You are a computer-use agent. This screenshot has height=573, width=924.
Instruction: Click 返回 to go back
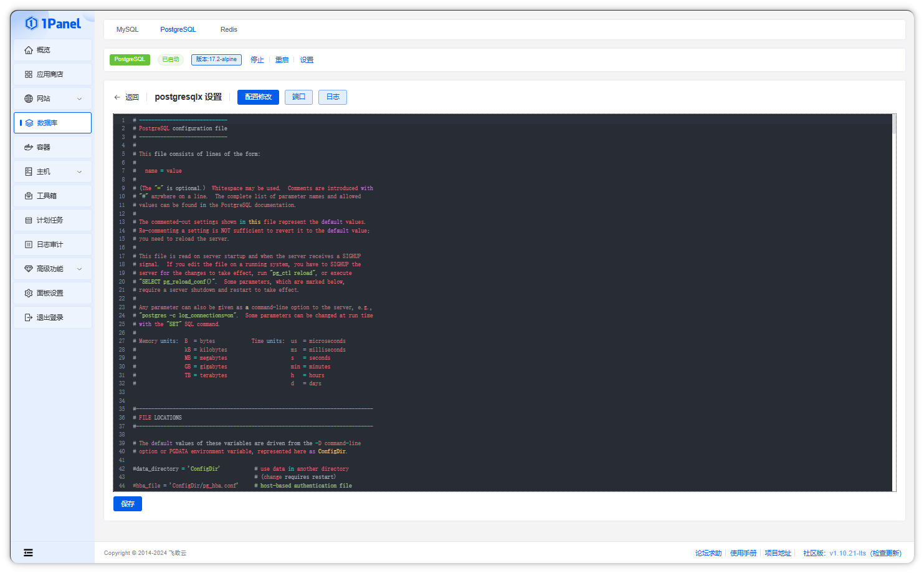point(132,97)
